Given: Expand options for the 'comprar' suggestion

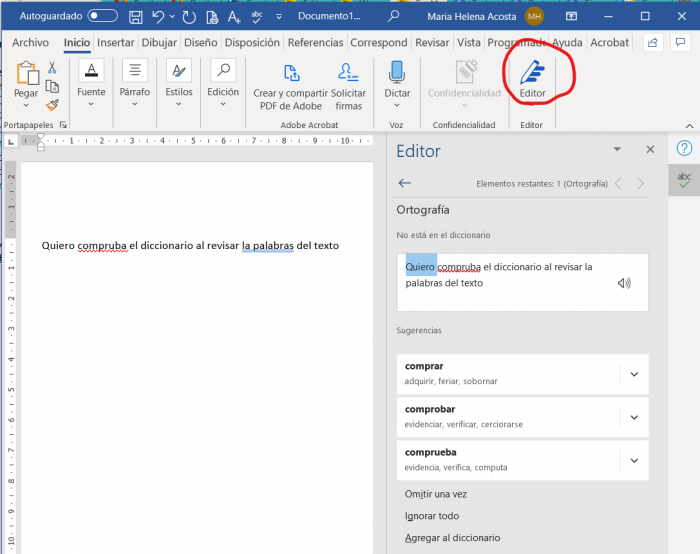Looking at the screenshot, I should (633, 374).
